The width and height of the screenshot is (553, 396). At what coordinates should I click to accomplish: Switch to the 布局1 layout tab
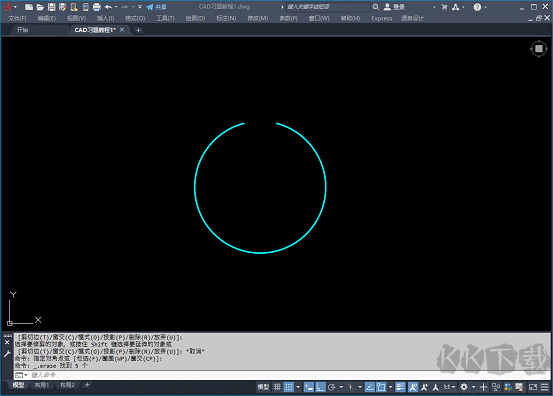(x=42, y=385)
